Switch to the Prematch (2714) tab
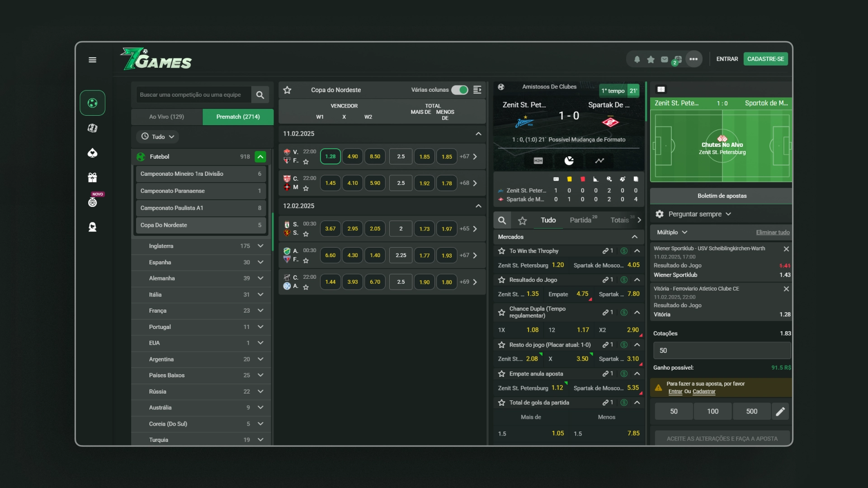 click(238, 117)
